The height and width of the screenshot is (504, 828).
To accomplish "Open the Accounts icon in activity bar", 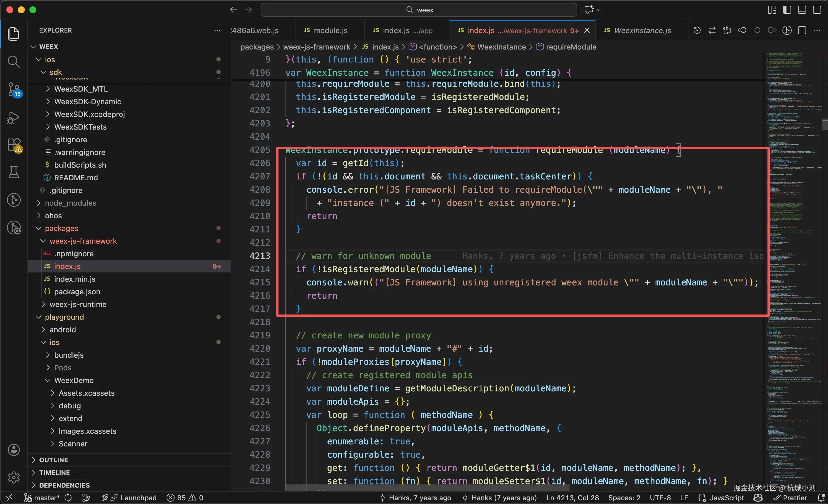I will click(x=14, y=450).
